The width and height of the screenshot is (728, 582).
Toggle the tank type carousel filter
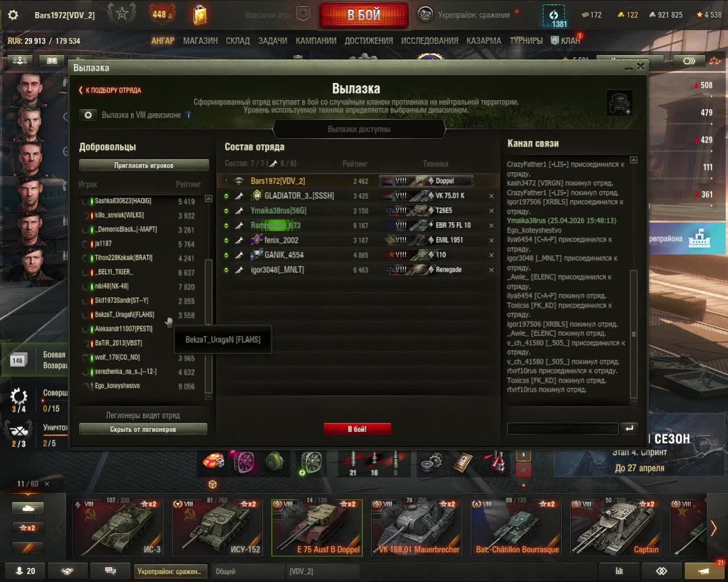[x=27, y=508]
